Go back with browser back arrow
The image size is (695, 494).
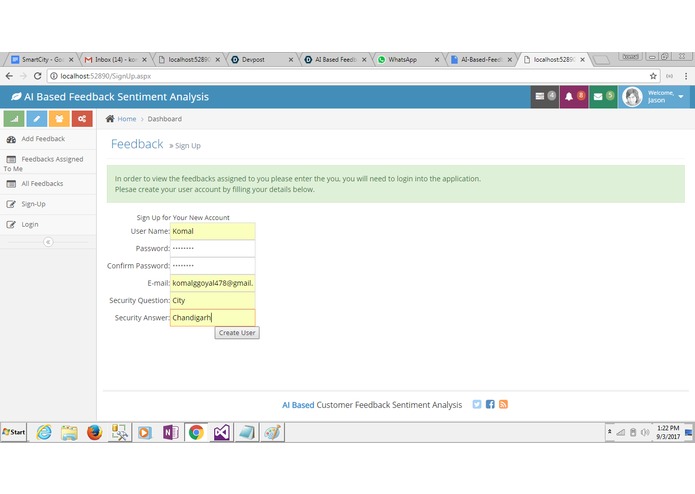[9, 76]
